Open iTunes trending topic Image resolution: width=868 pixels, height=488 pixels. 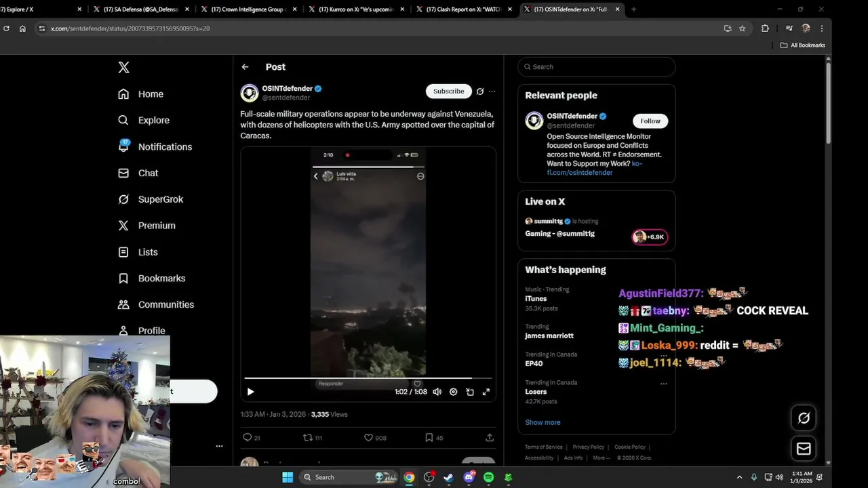click(536, 299)
